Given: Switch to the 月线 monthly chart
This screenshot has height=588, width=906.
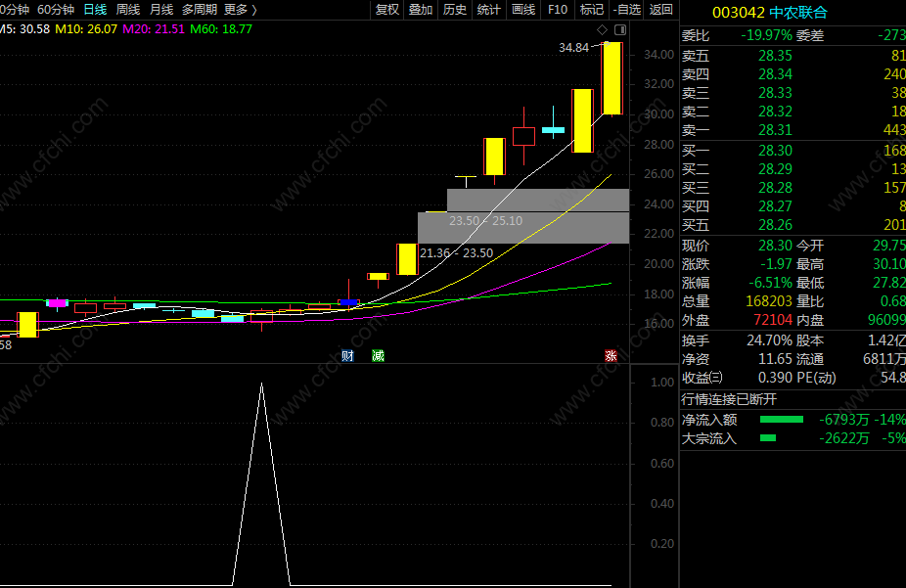Looking at the screenshot, I should point(161,9).
